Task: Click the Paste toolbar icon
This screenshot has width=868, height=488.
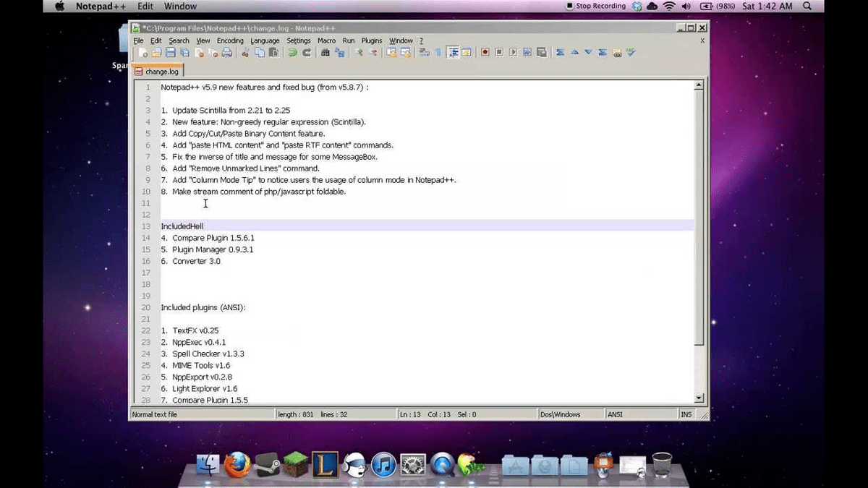Action: [273, 52]
